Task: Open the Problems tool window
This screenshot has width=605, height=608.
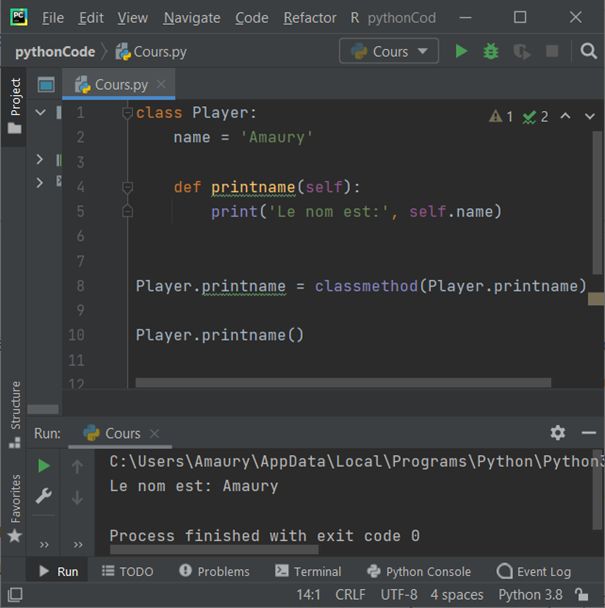Action: [x=214, y=572]
